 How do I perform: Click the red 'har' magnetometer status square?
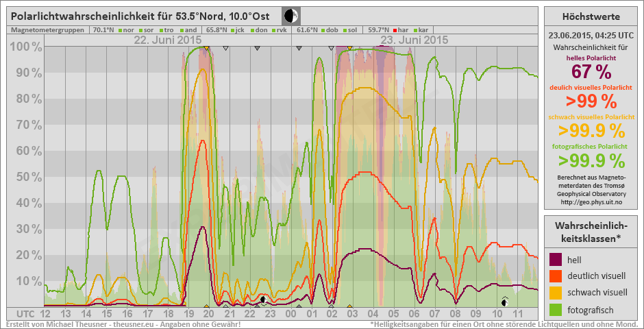394,30
